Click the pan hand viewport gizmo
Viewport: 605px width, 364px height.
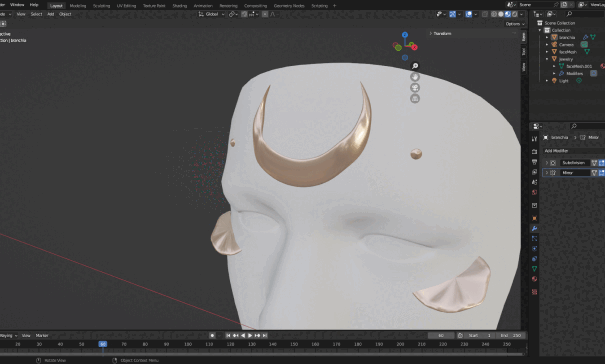[415, 77]
